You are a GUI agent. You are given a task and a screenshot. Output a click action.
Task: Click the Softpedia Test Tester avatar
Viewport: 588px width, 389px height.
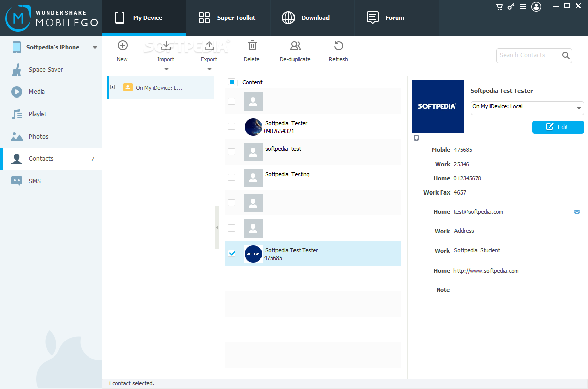coord(253,254)
